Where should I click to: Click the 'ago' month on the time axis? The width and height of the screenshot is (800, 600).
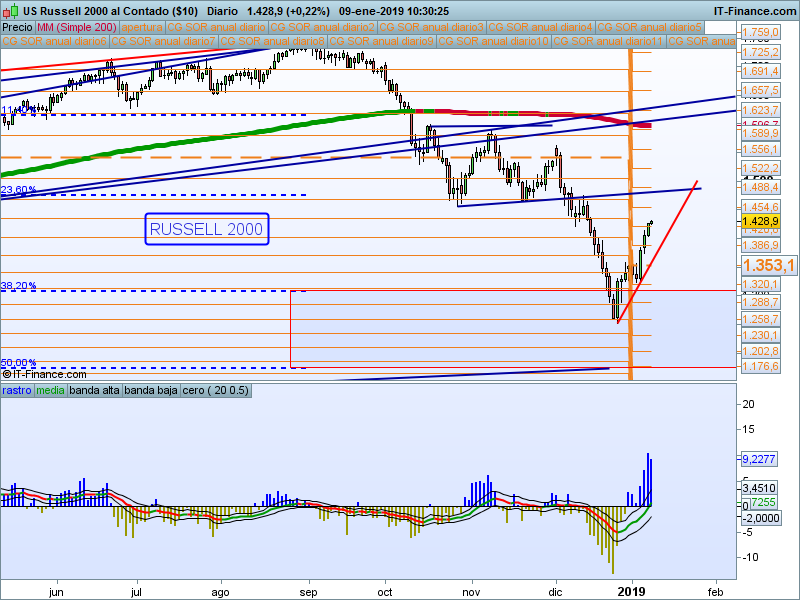pos(220,592)
